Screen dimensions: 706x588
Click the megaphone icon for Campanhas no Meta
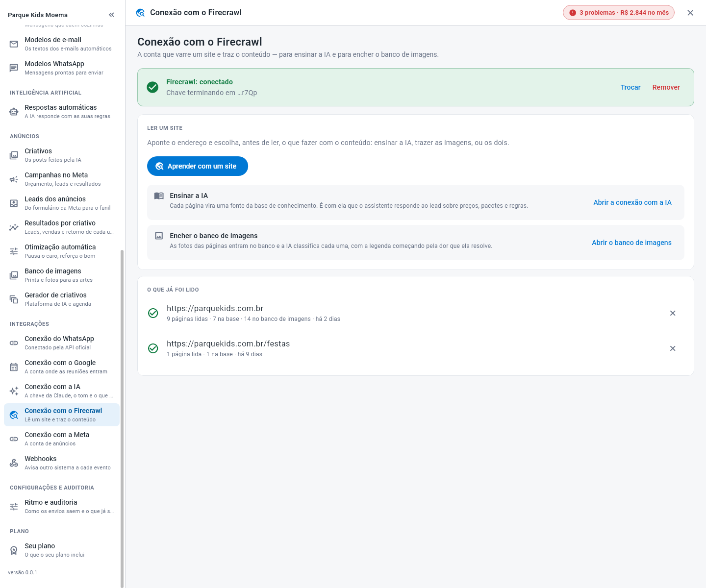[14, 179]
